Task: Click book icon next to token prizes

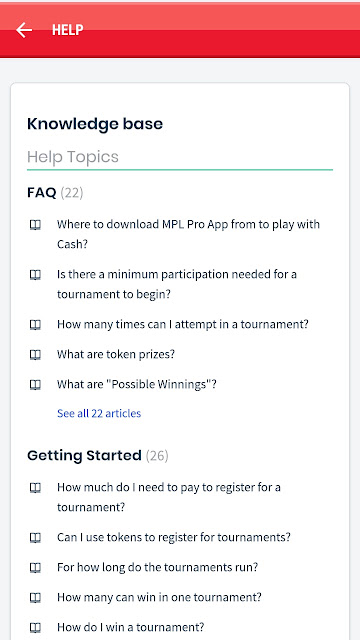Action: click(36, 355)
